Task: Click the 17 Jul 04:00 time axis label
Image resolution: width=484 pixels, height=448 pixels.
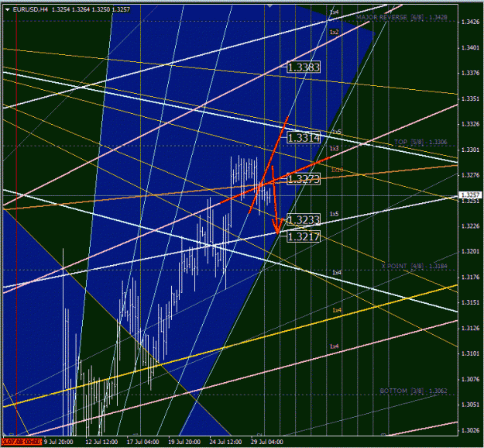Action: [x=143, y=442]
